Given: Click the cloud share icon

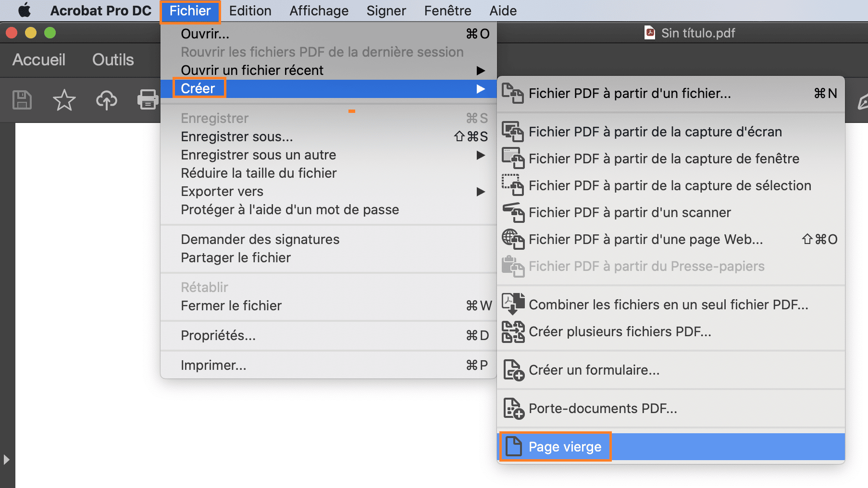Looking at the screenshot, I should click(106, 99).
